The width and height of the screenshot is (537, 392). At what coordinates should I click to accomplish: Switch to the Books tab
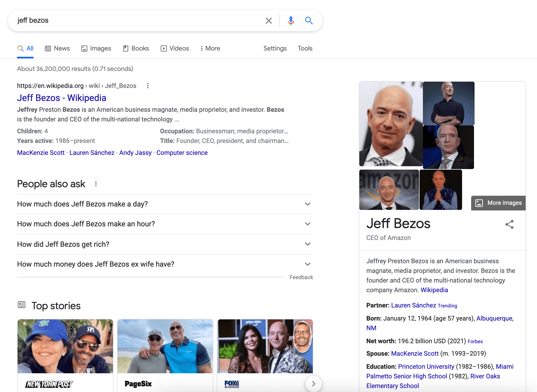tap(136, 49)
